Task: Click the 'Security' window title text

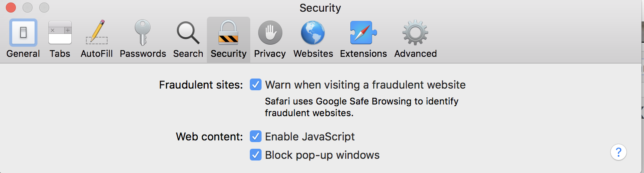Action: (x=320, y=8)
